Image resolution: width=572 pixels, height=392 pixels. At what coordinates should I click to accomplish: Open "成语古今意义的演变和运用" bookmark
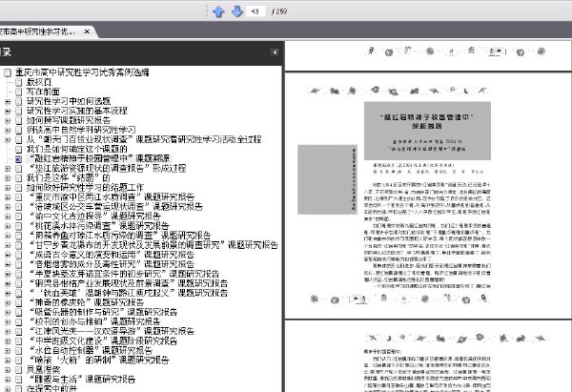tap(111, 255)
